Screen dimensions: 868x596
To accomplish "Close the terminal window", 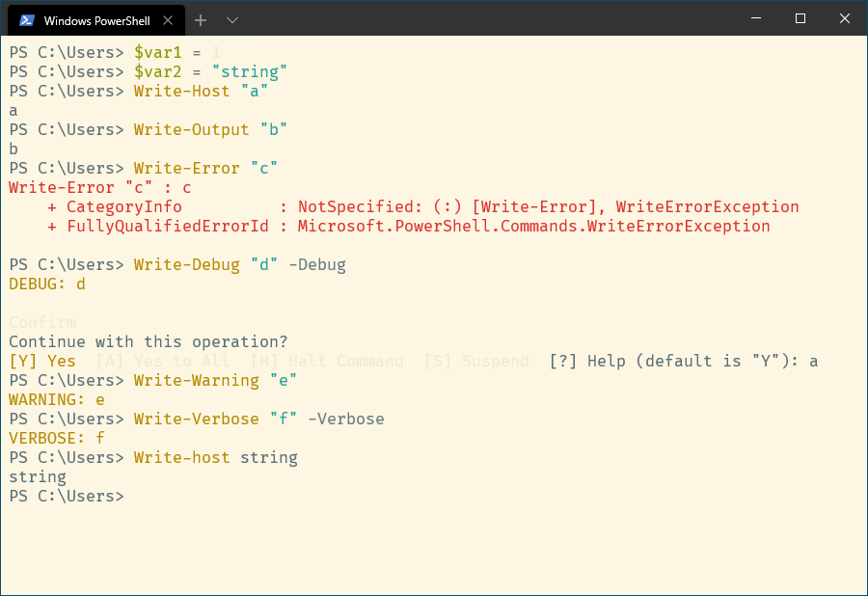I will (x=844, y=18).
